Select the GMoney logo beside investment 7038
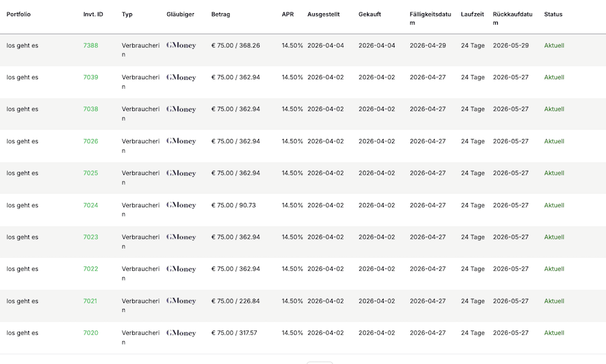 click(181, 109)
